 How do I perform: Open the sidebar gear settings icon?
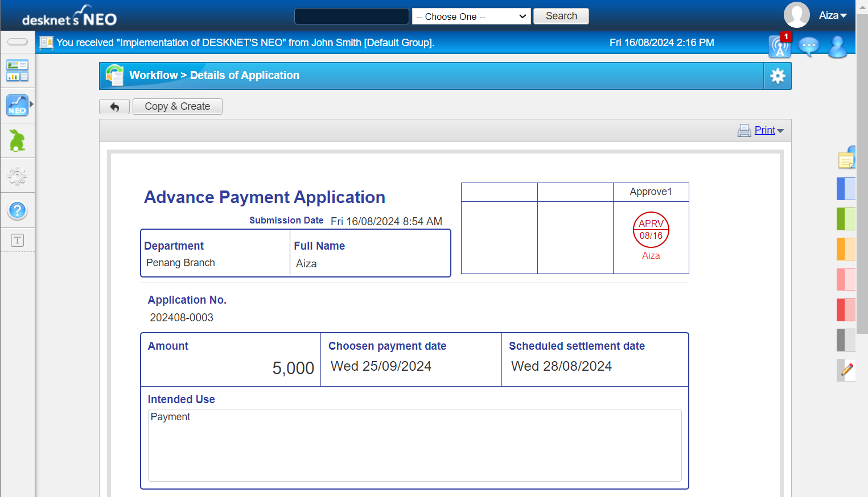[17, 176]
